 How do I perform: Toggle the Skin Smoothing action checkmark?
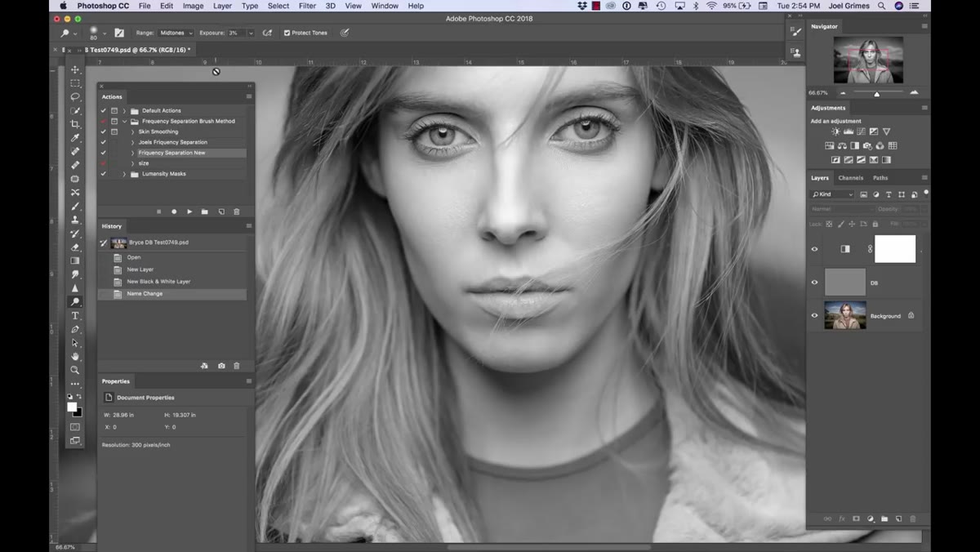tap(103, 131)
